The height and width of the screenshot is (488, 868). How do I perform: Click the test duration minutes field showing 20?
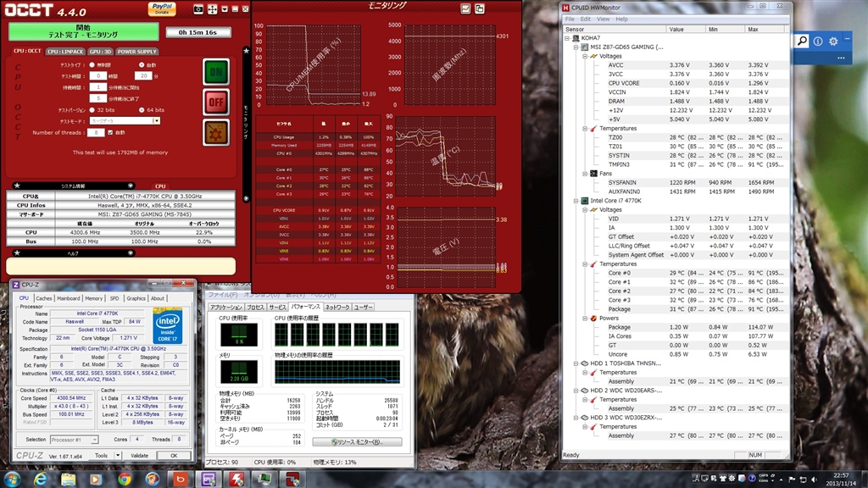[142, 75]
